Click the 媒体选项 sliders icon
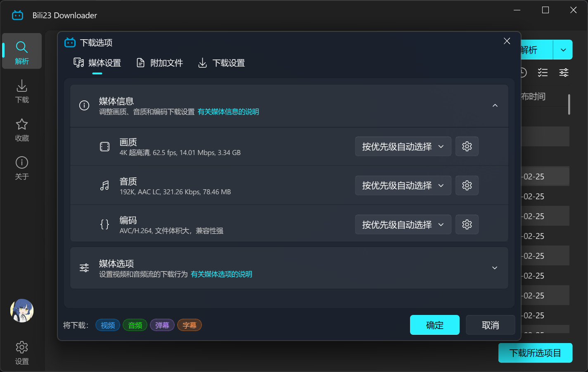 point(84,268)
